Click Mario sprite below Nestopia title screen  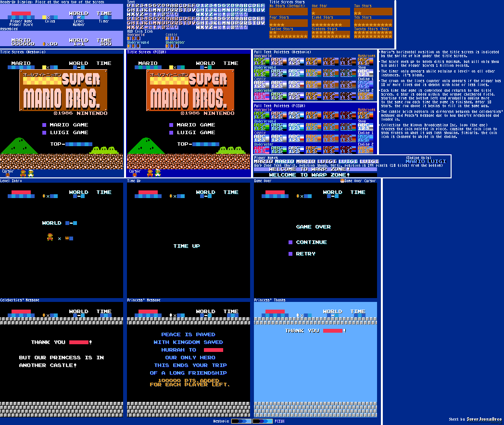(23, 174)
